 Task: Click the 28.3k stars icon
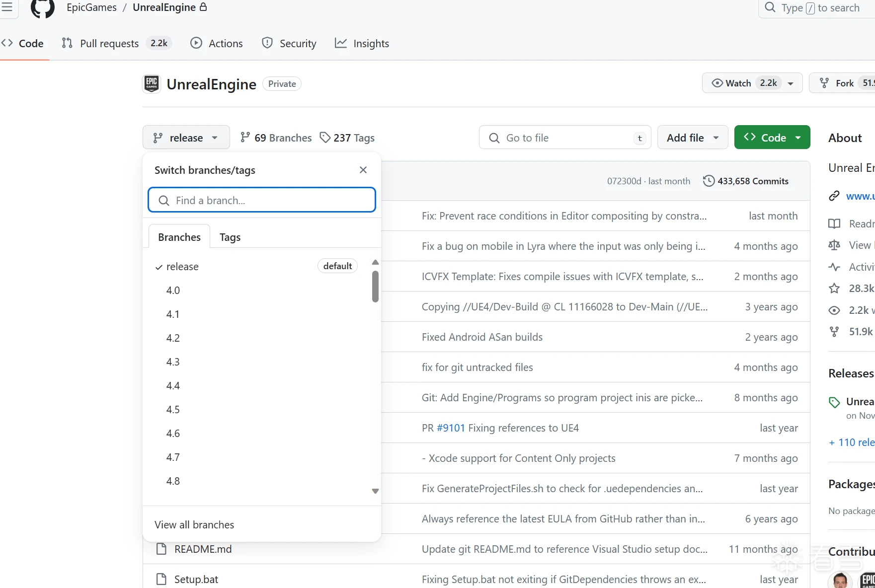[x=834, y=288]
